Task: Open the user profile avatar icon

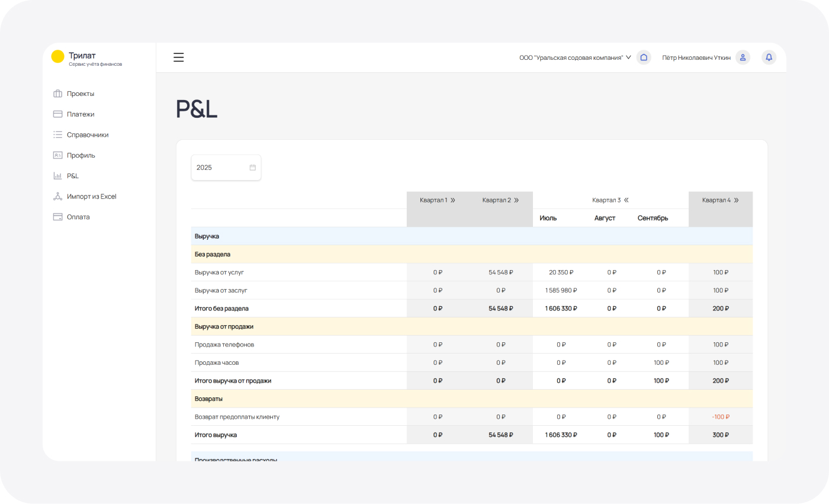Action: pyautogui.click(x=743, y=57)
